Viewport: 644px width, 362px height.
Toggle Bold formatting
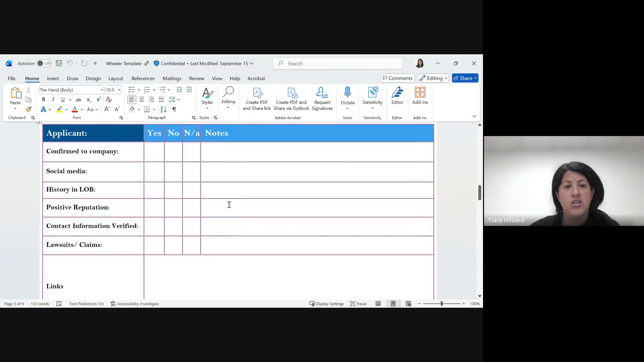(43, 100)
